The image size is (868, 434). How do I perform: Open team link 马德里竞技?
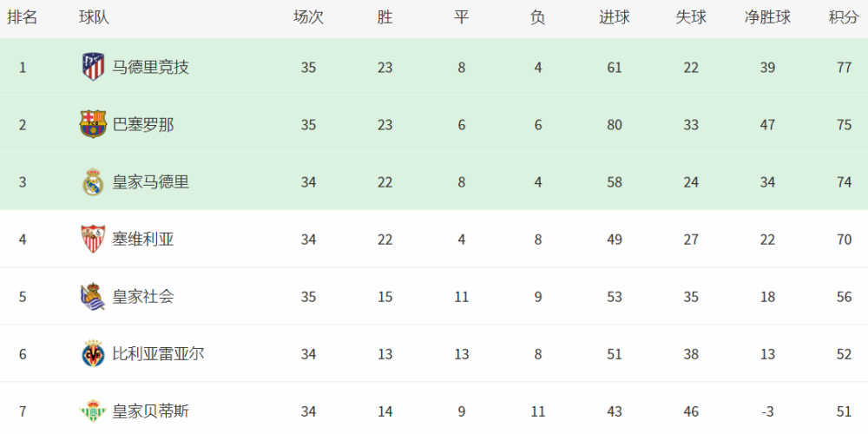[150, 68]
